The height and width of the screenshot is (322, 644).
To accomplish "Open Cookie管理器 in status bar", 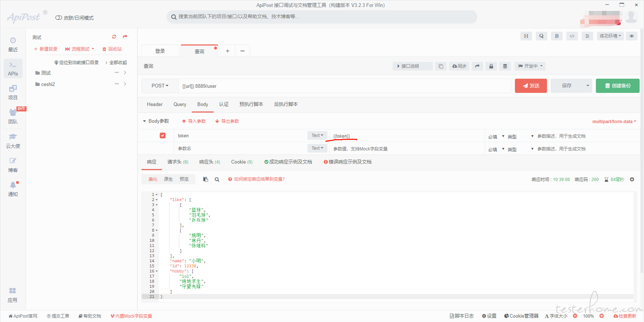I will click(521, 316).
